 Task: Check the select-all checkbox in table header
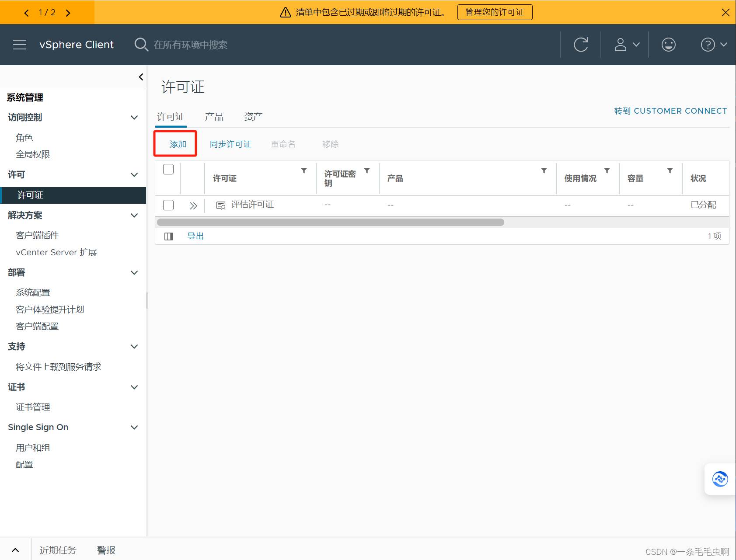click(168, 169)
